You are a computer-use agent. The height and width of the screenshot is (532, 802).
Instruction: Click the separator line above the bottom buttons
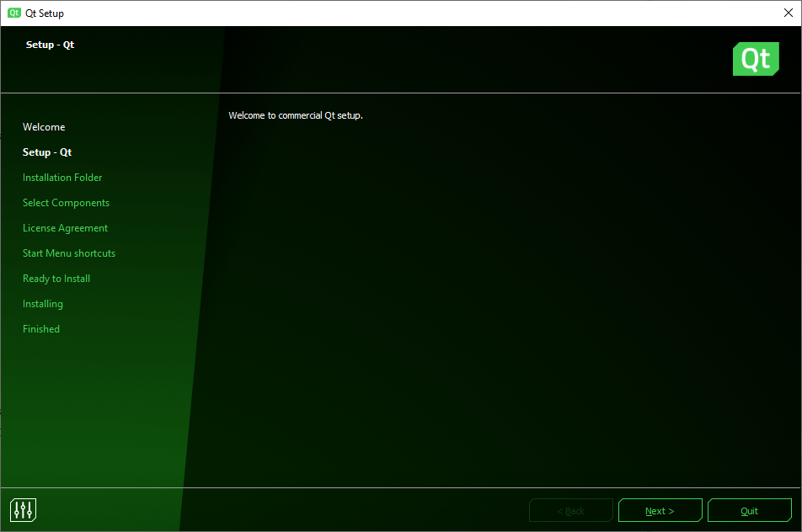click(401, 487)
